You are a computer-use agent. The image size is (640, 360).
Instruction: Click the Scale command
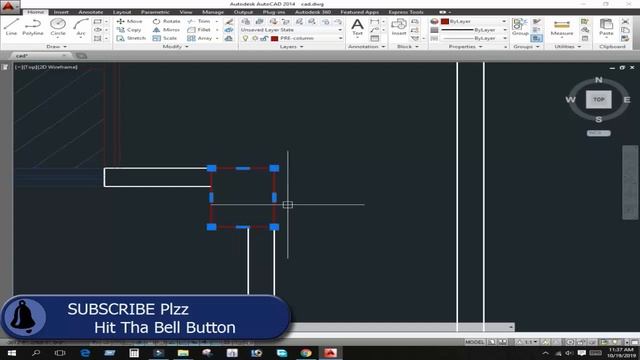coord(165,38)
